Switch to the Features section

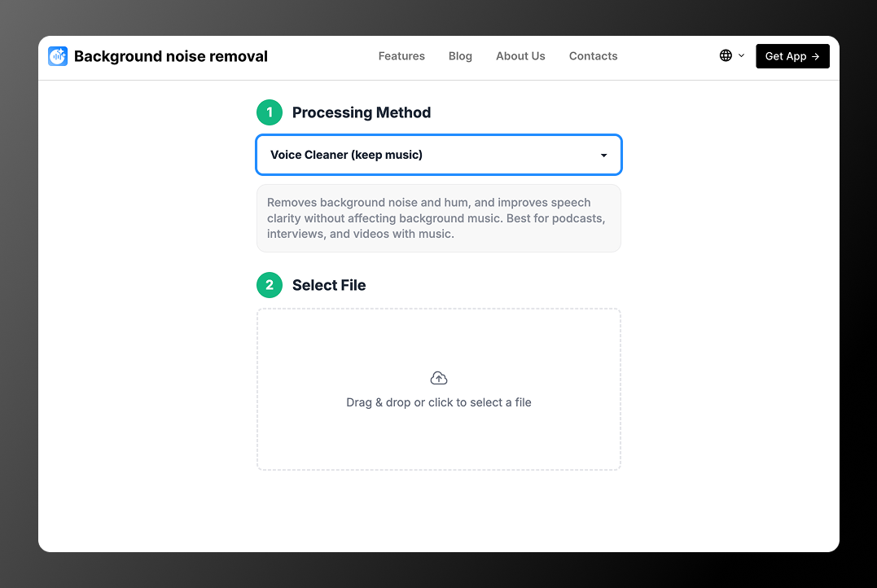[x=401, y=56]
